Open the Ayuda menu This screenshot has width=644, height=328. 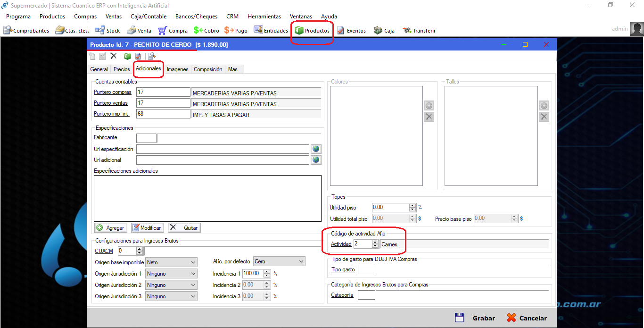click(329, 16)
